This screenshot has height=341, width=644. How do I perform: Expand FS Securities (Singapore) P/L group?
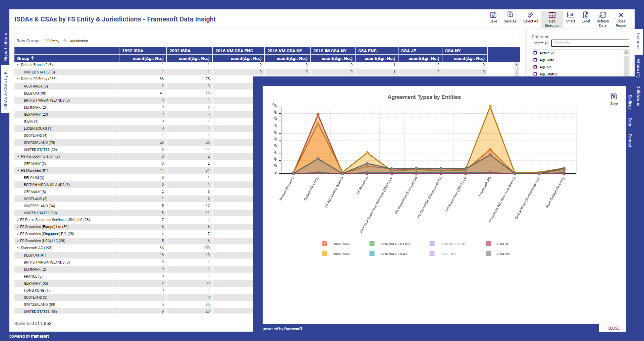(x=18, y=234)
